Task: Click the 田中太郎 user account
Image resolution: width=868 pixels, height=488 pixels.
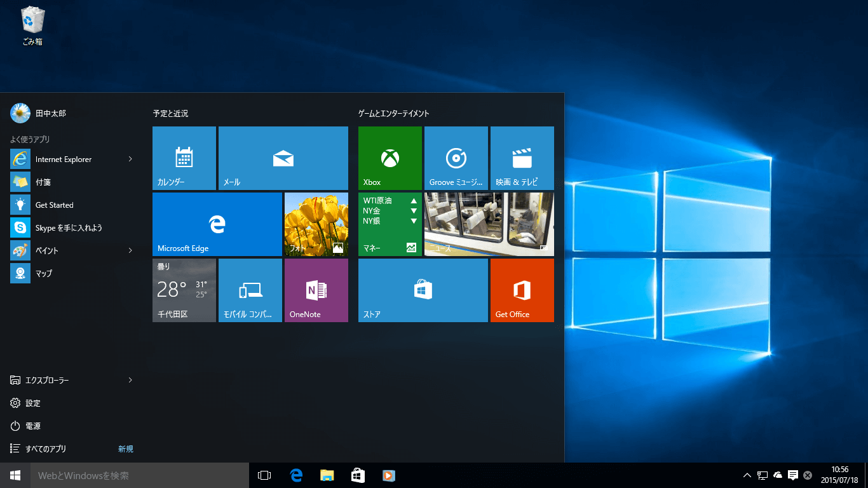Action: pyautogui.click(x=38, y=113)
